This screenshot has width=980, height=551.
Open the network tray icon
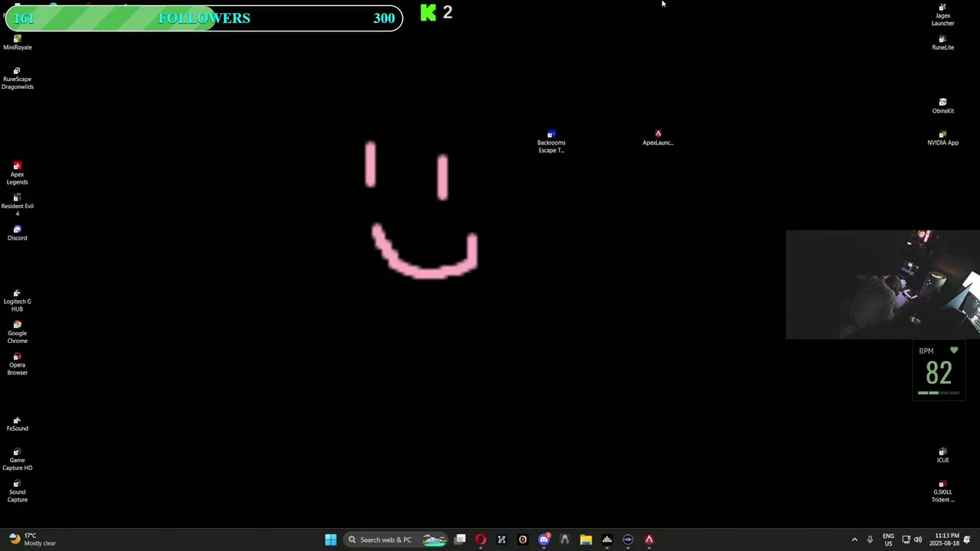click(x=906, y=540)
